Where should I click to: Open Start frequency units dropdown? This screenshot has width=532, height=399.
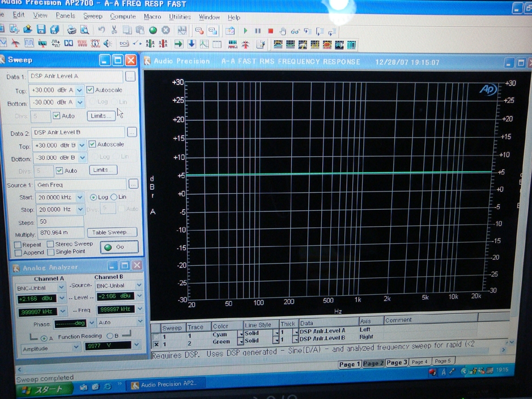[80, 197]
